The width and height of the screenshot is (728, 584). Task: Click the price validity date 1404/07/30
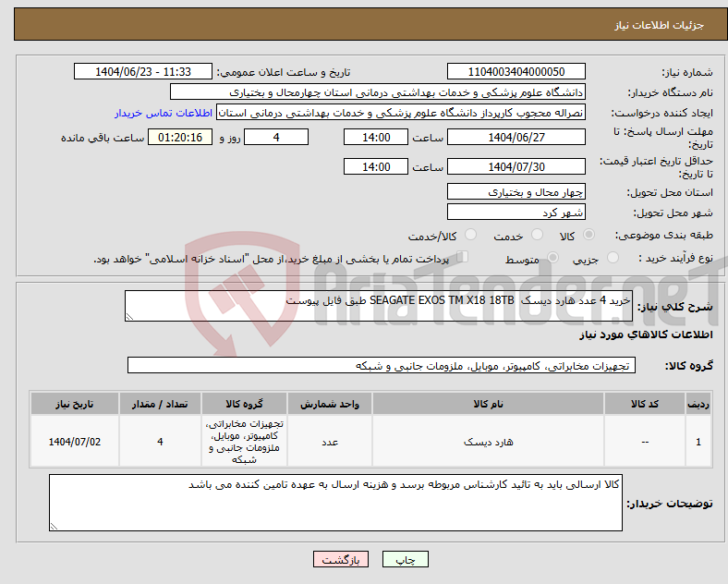(516, 166)
